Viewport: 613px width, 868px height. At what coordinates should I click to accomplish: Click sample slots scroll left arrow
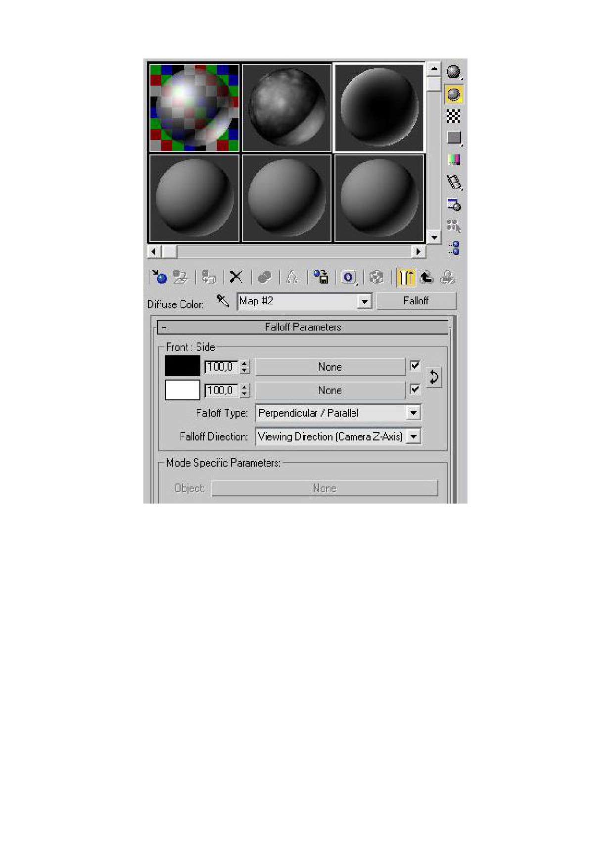[x=154, y=251]
